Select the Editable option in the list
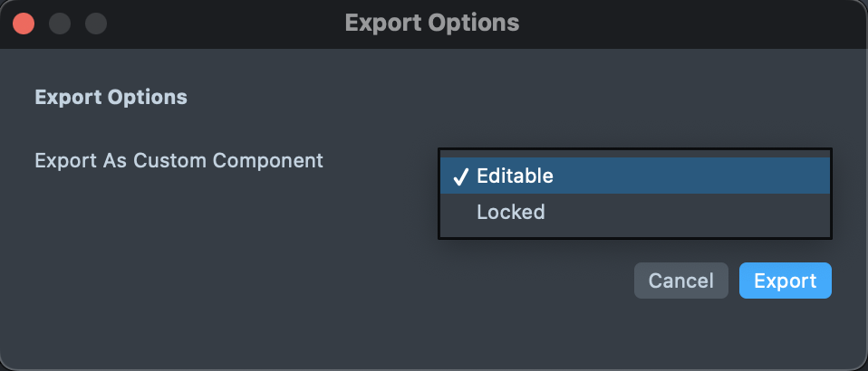The height and width of the screenshot is (371, 868). 515,176
